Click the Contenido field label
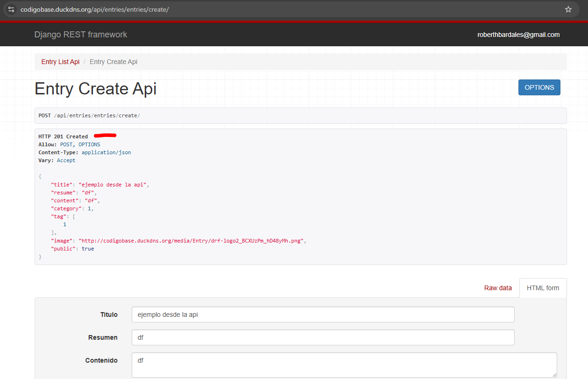The height and width of the screenshot is (379, 588). pyautogui.click(x=101, y=360)
